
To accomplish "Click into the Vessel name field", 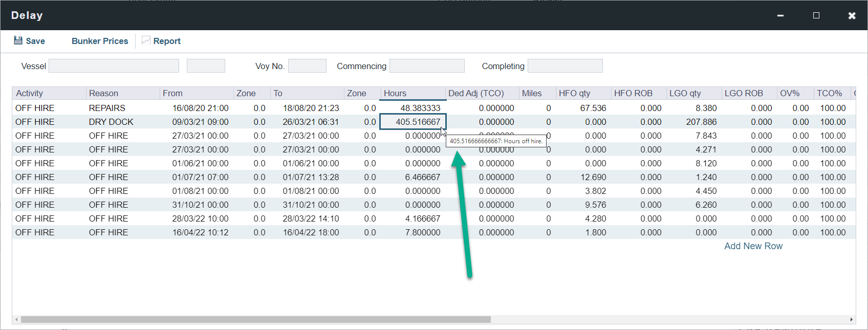I will point(114,66).
